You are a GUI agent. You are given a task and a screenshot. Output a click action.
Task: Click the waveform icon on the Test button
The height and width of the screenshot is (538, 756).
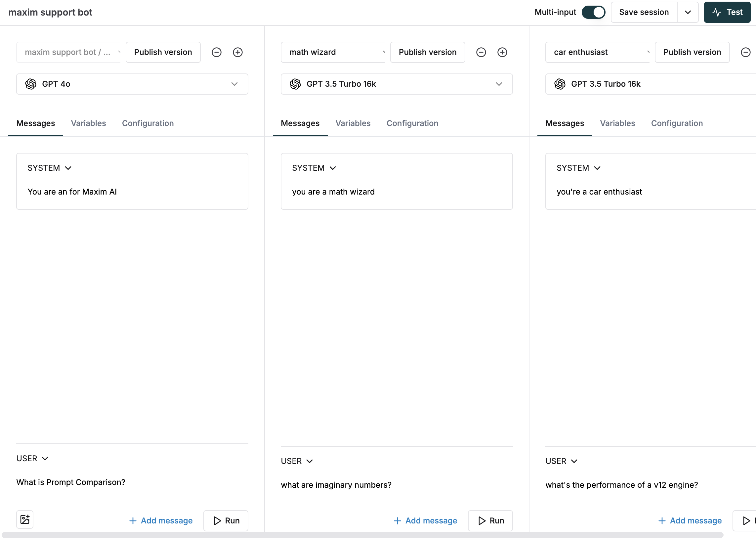click(717, 12)
